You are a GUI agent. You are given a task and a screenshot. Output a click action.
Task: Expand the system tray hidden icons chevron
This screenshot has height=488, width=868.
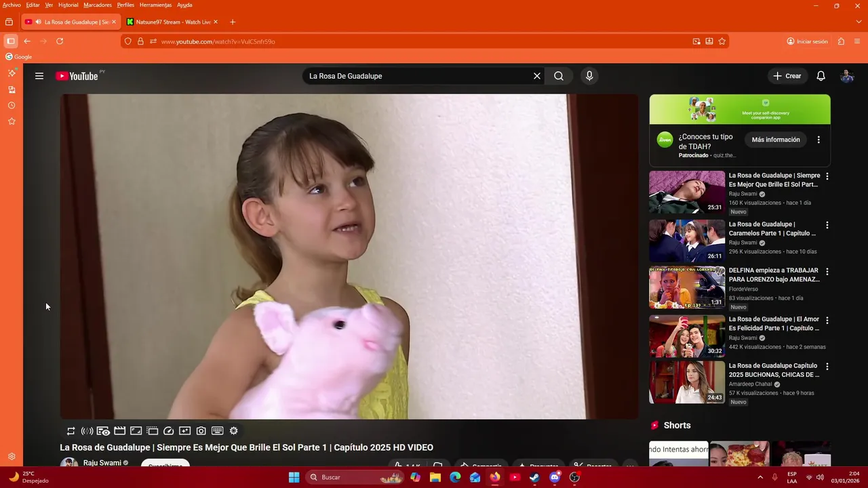[759, 477]
